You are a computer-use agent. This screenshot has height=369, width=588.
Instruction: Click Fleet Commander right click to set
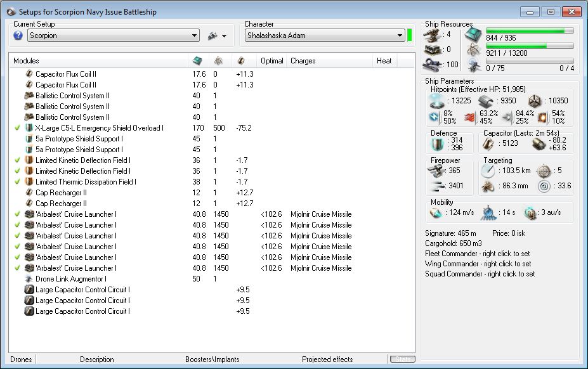[478, 254]
